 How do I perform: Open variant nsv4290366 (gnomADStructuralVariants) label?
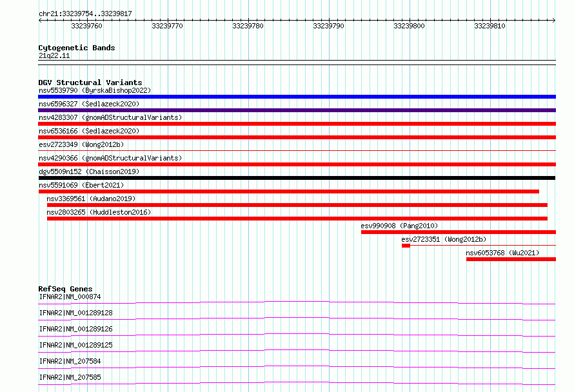(x=110, y=158)
